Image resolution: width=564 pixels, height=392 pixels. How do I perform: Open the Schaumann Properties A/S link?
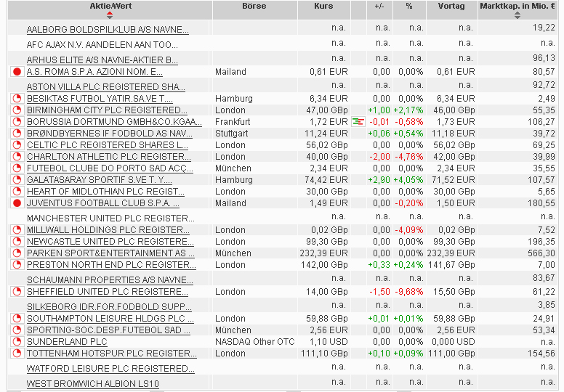click(110, 280)
